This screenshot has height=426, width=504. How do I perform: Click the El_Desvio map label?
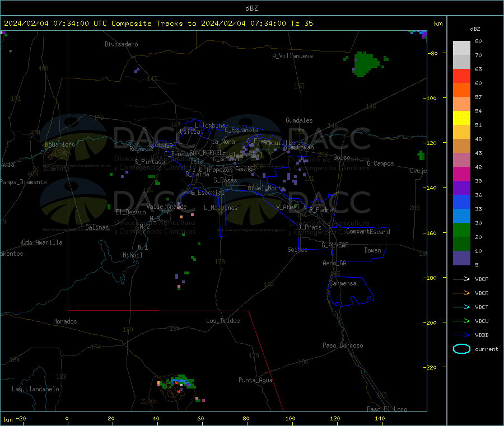coord(130,212)
